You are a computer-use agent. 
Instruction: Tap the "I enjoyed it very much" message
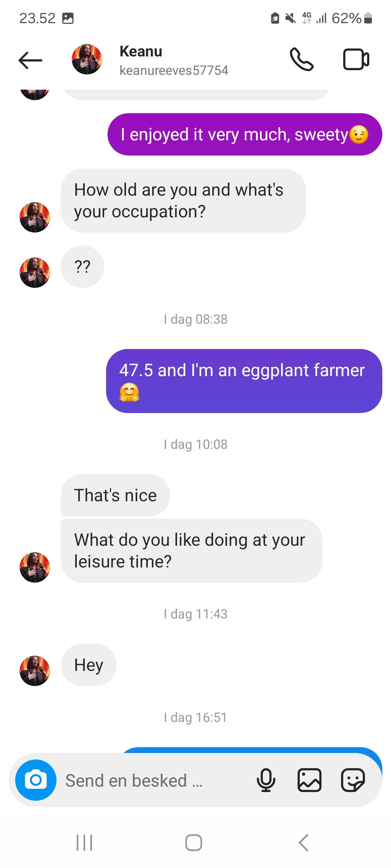(244, 135)
